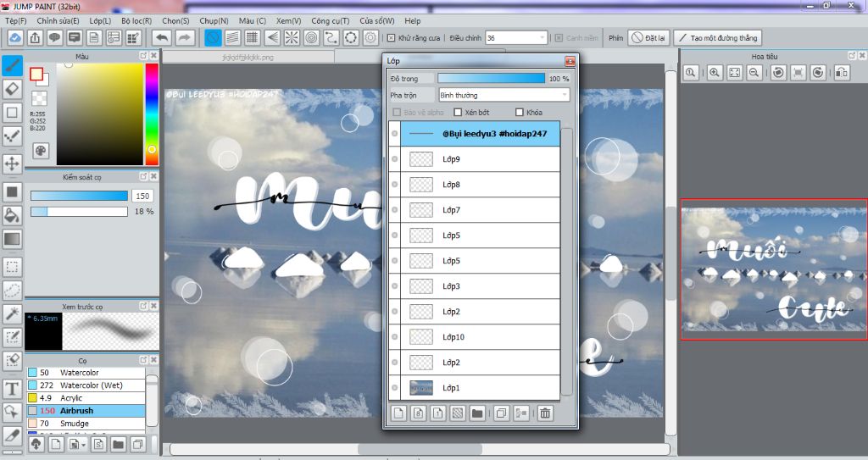Open the Pha trộn blend mode dropdown

[x=504, y=95]
